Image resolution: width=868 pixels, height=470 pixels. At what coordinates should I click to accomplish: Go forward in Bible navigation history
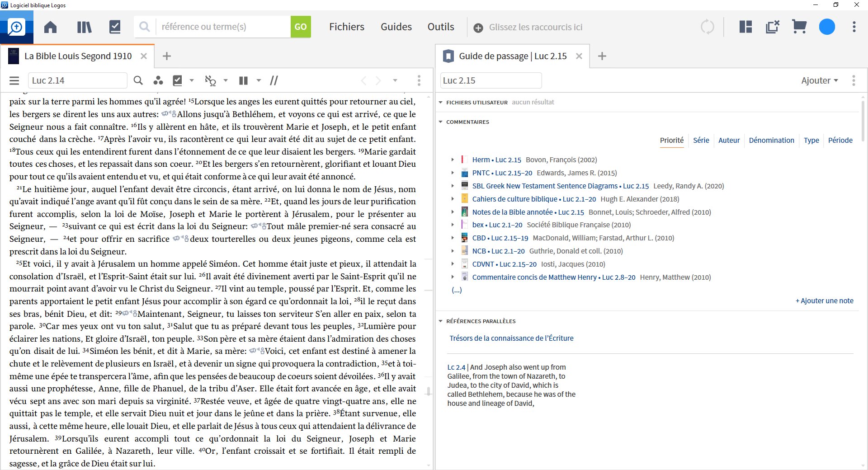(x=379, y=80)
